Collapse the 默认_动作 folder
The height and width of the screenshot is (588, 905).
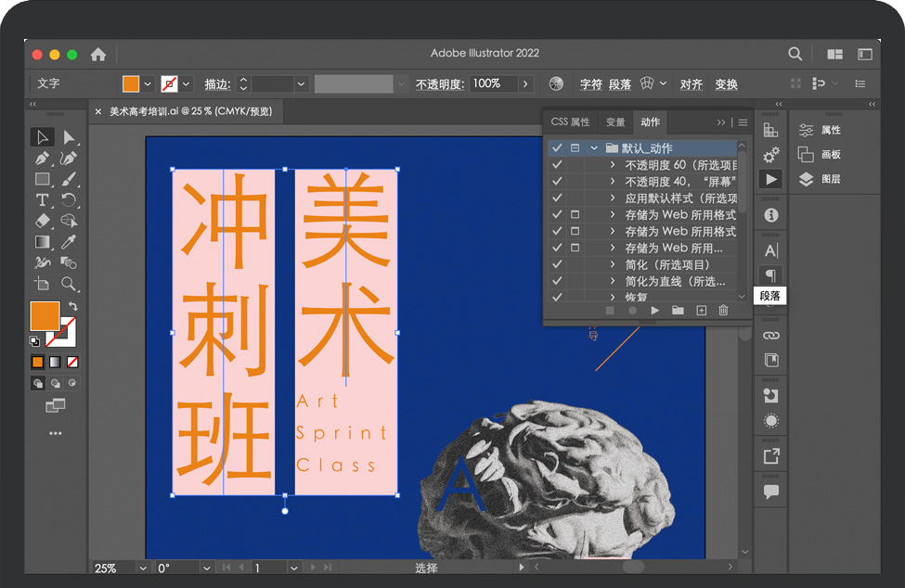[594, 148]
